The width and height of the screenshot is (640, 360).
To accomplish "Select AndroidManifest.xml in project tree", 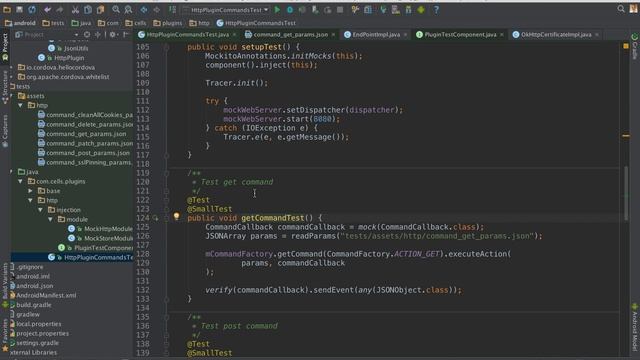I will 42,295.
